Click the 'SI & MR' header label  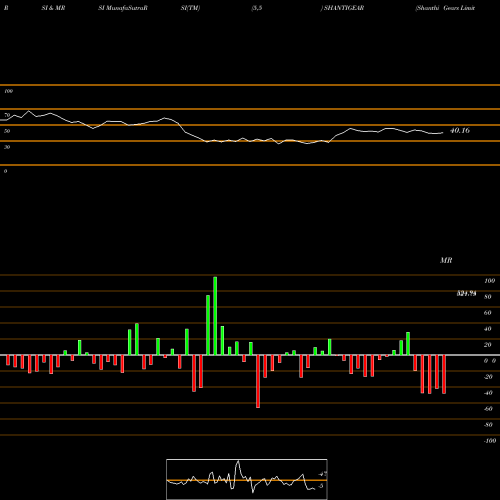[53, 8]
